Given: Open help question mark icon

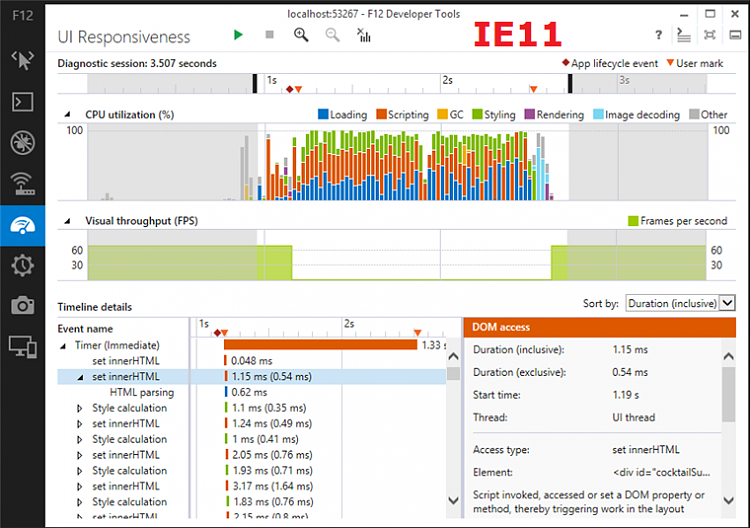Looking at the screenshot, I should (659, 34).
